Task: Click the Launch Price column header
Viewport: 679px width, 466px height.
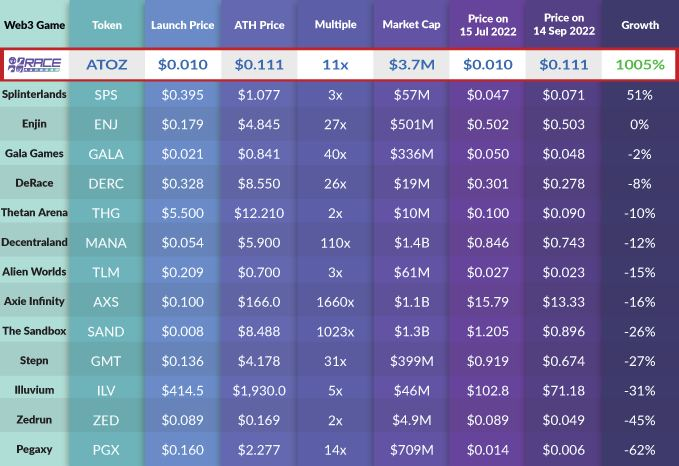Action: pyautogui.click(x=182, y=23)
